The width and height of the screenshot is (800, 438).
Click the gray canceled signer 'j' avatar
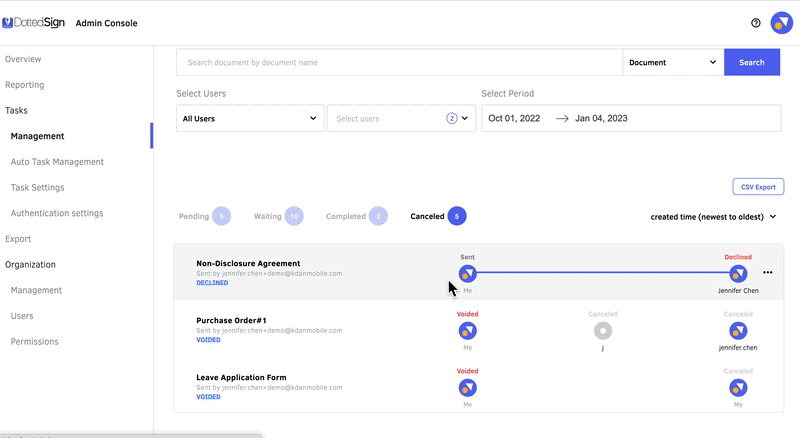coord(603,331)
